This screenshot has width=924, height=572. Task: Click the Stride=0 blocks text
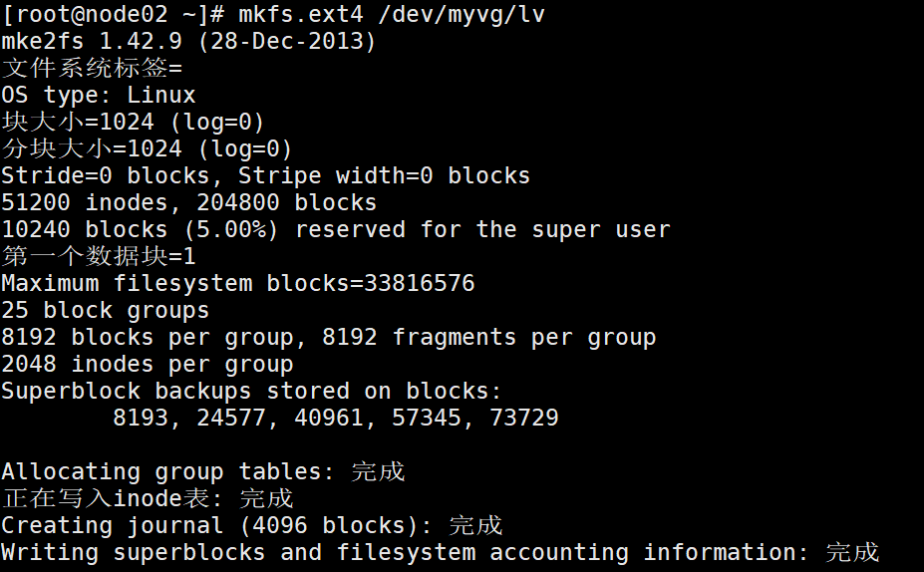point(105,176)
